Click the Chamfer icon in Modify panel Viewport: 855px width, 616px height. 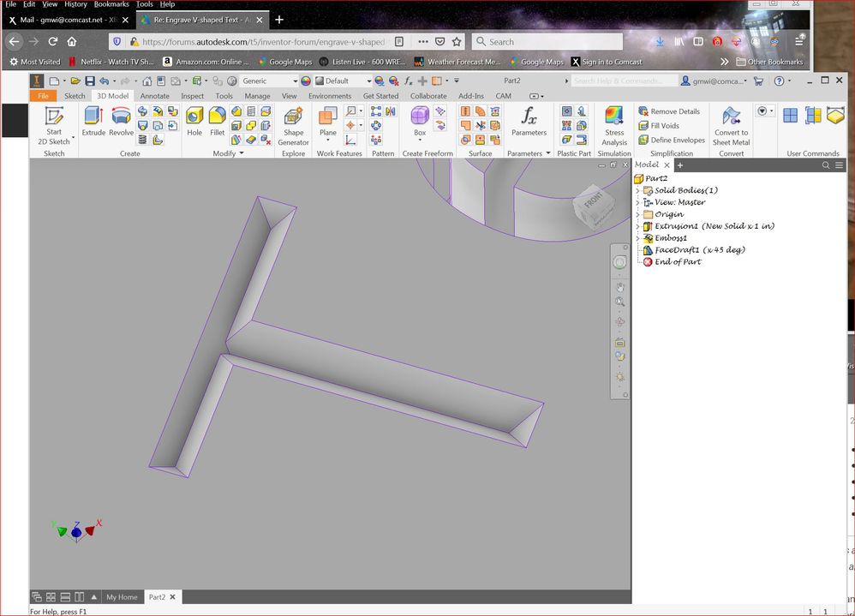pyautogui.click(x=236, y=111)
